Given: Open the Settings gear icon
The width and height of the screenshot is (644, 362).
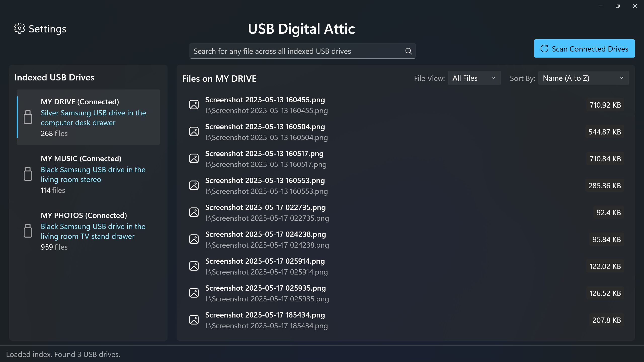Looking at the screenshot, I should point(20,29).
